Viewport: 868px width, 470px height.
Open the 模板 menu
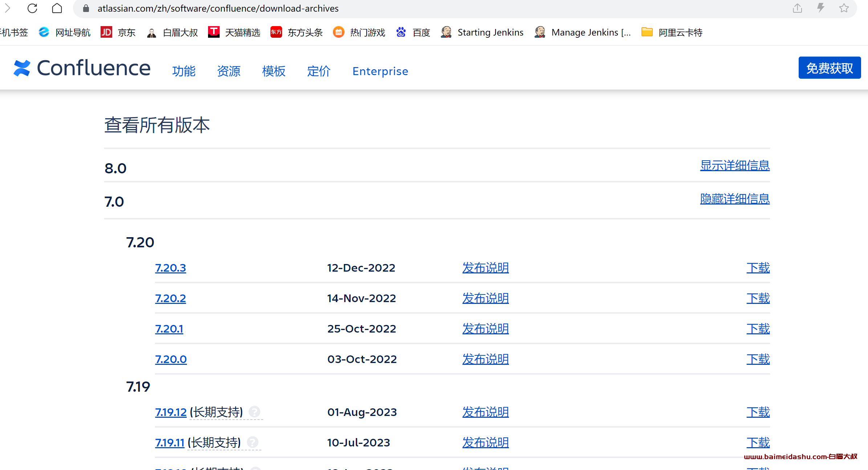coord(274,71)
